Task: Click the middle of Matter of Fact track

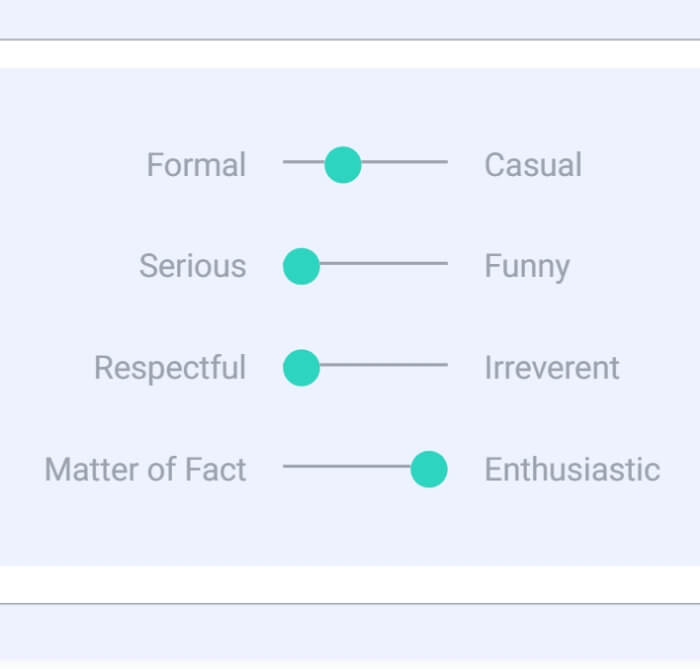Action: (366, 466)
